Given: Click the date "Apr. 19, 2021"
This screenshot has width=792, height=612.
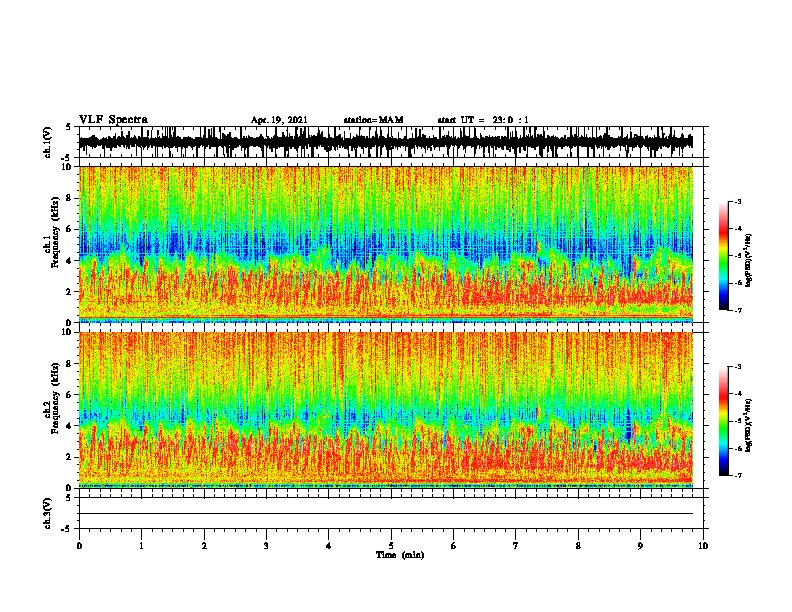Looking at the screenshot, I should click(x=279, y=120).
